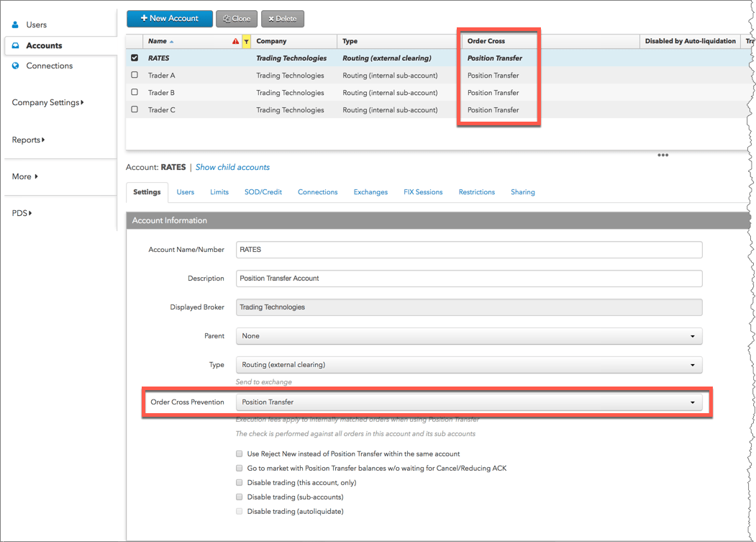Viewport: 756px width, 542px height.
Task: Click the yellow filter icon in Name header
Action: point(247,42)
